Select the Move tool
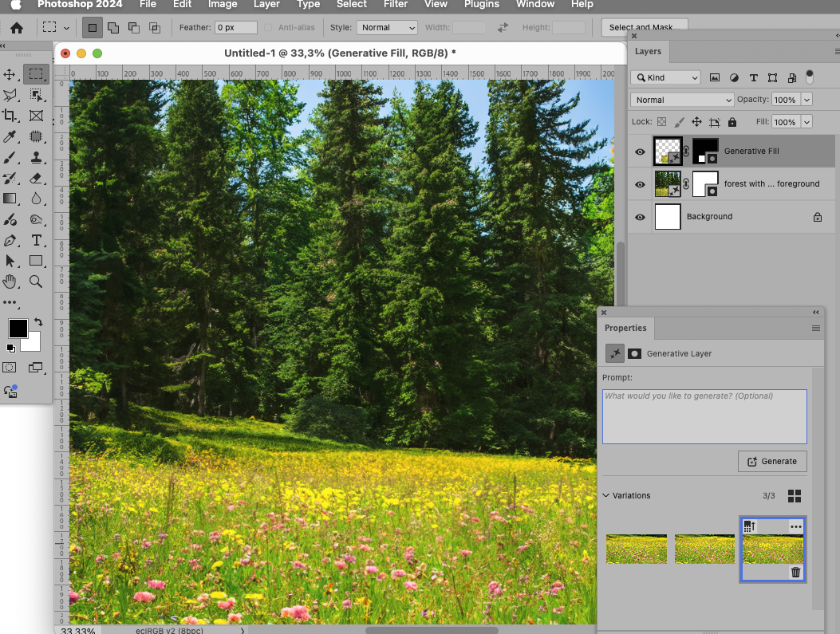840x634 pixels. (11, 74)
